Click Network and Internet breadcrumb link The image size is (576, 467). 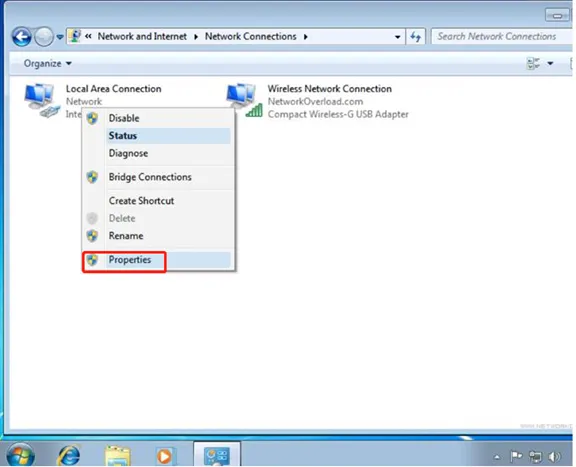click(x=142, y=36)
